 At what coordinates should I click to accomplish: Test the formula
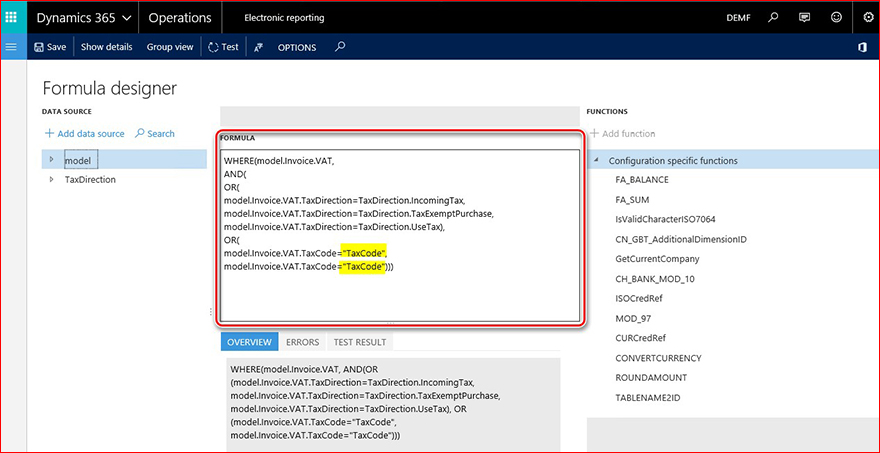pyautogui.click(x=223, y=47)
